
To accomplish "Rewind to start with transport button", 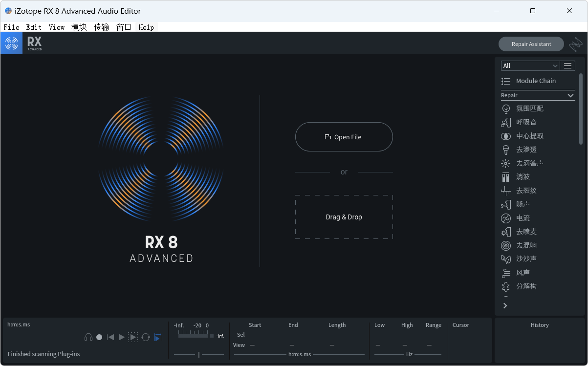I will [x=110, y=337].
